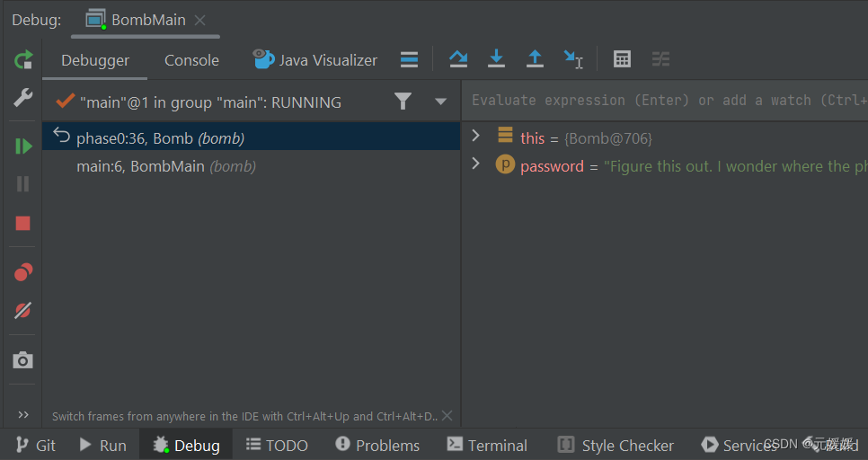Close the BombMain debug tab
Screen dimensions: 868x460
(x=199, y=21)
